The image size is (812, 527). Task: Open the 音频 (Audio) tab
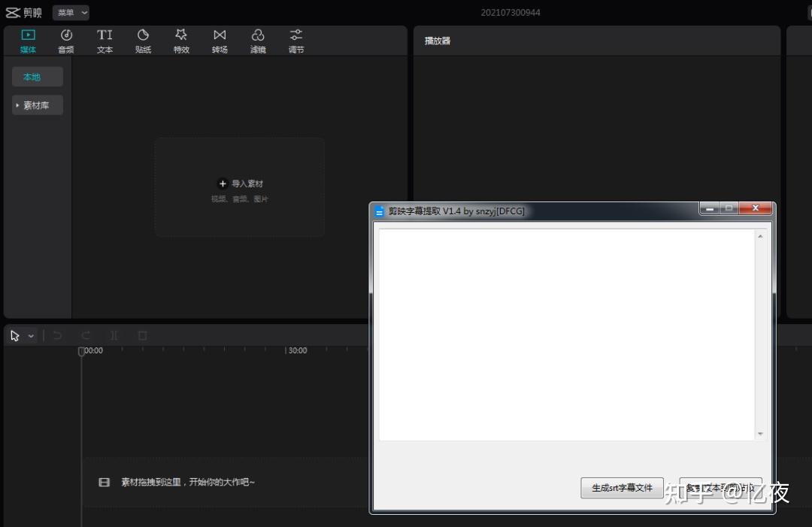(x=66, y=41)
